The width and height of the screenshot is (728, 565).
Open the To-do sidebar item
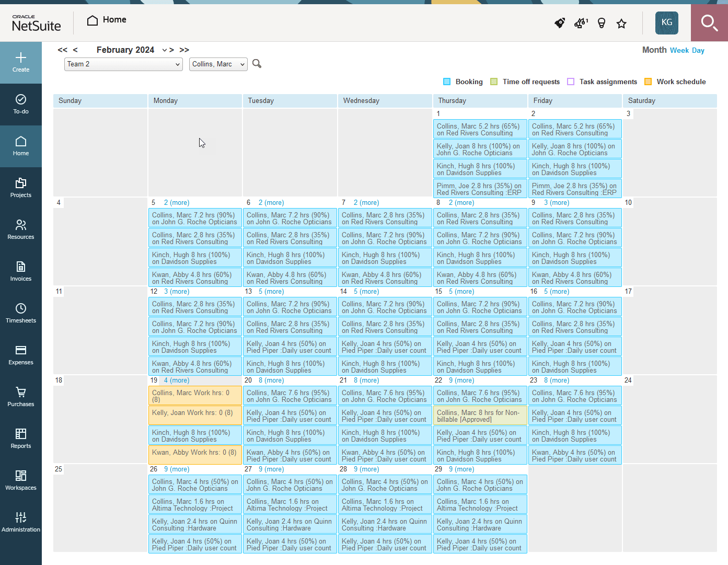click(21, 105)
